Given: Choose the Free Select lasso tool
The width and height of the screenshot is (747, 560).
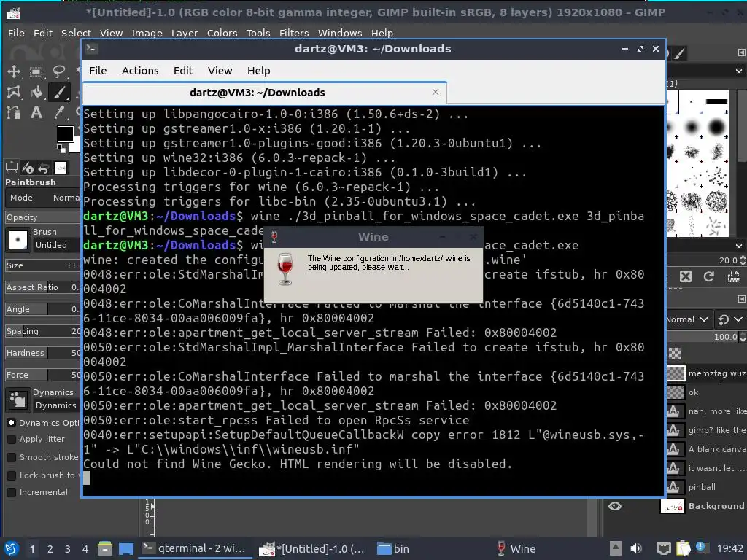Looking at the screenshot, I should pos(58,71).
